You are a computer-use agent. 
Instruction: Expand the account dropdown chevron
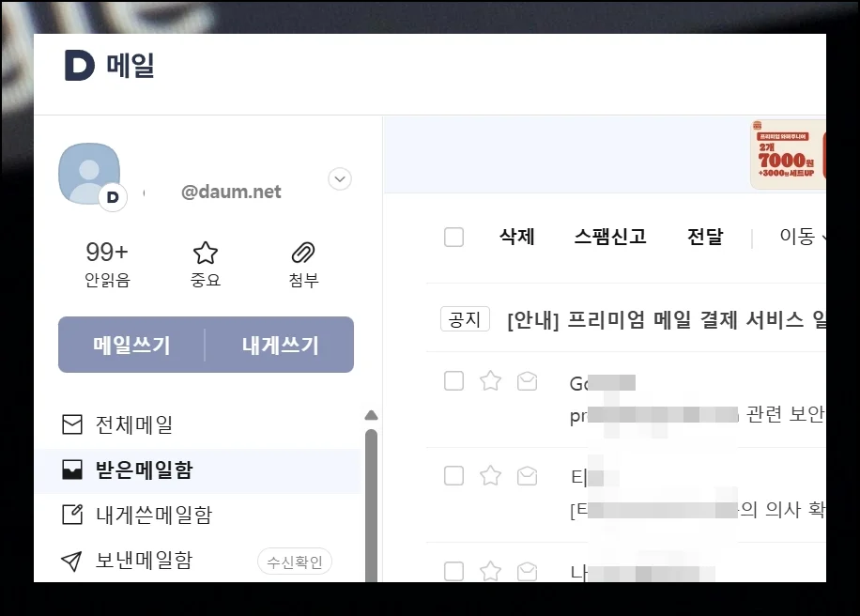[x=340, y=178]
